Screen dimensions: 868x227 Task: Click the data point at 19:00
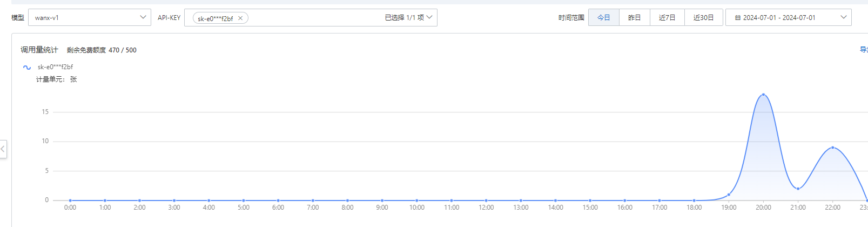729,195
